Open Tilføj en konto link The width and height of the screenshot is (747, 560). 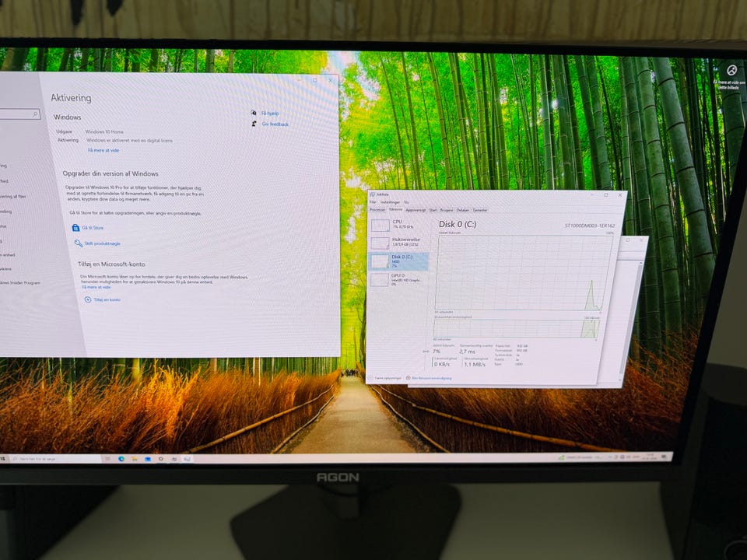coord(107,300)
